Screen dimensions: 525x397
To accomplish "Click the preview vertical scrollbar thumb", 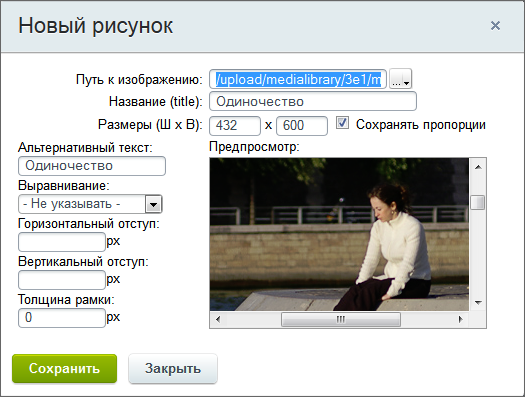I will click(x=478, y=203).
